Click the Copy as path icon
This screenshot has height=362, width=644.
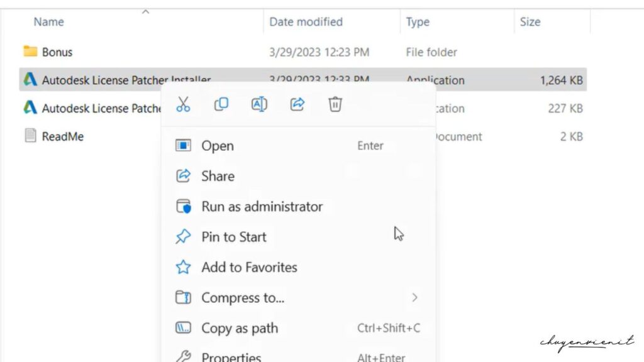click(182, 328)
